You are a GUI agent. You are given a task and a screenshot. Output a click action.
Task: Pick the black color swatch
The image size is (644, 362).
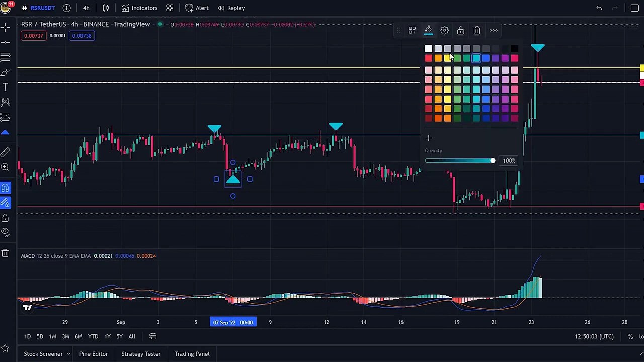[514, 49]
